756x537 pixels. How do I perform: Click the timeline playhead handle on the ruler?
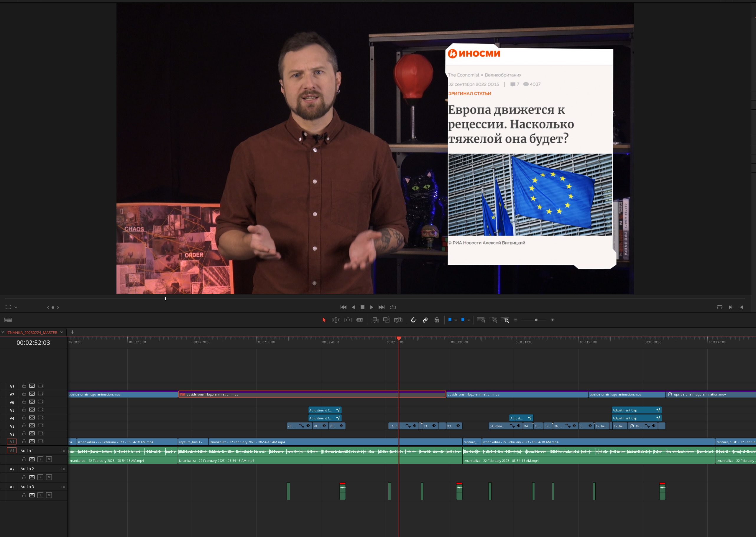[x=399, y=338]
